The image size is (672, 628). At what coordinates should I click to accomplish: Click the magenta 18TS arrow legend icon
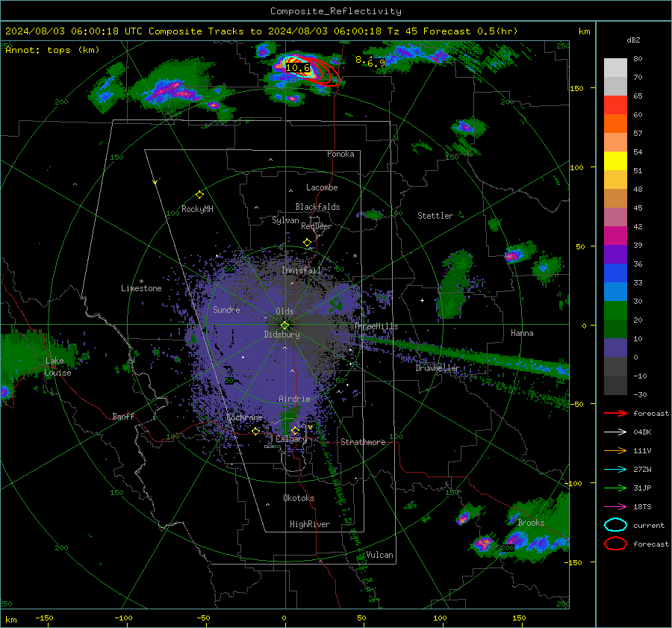pos(615,507)
